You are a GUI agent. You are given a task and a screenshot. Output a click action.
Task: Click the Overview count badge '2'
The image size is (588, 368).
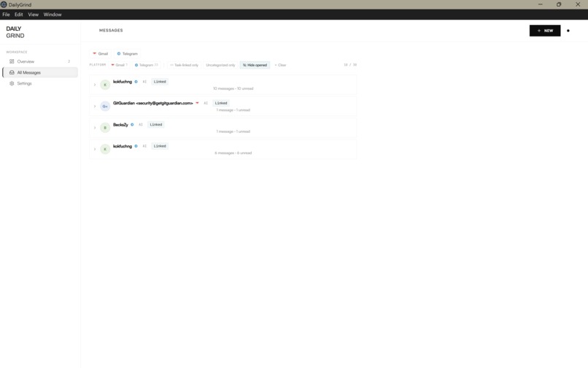[x=69, y=61]
